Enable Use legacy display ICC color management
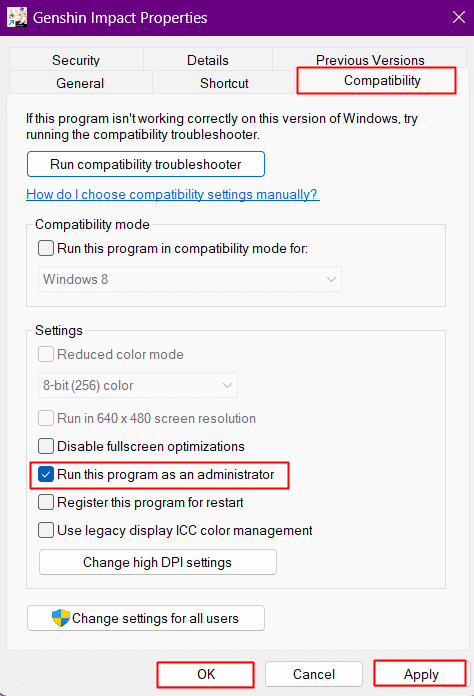 pos(46,530)
